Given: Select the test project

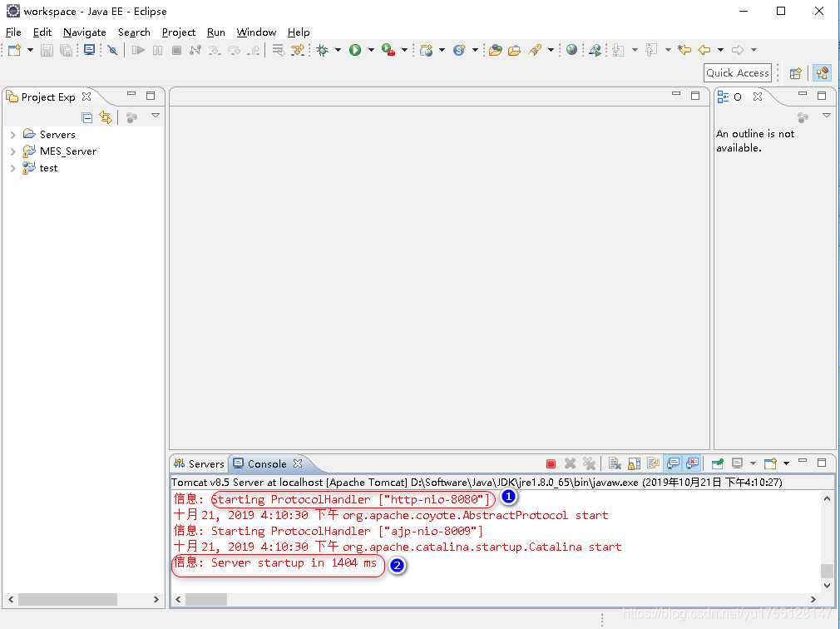Looking at the screenshot, I should tap(48, 168).
